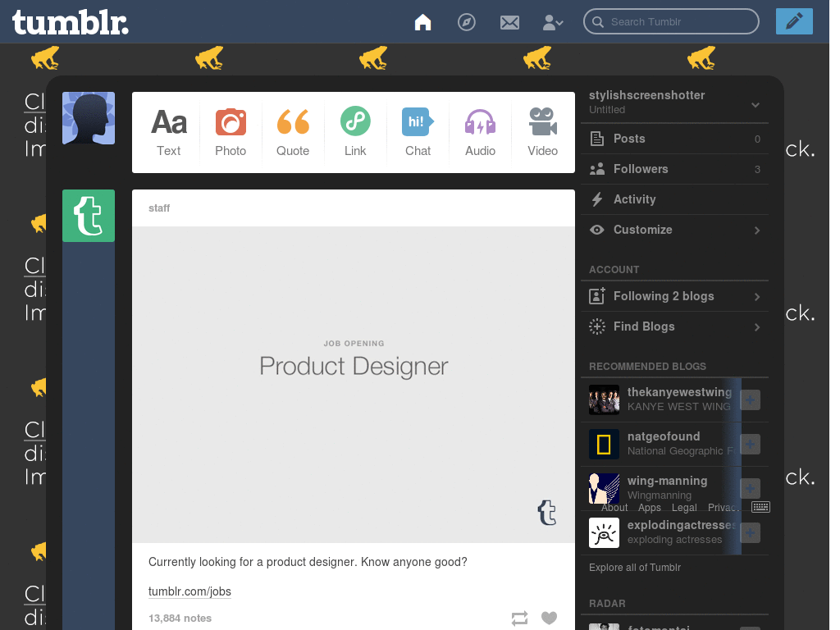Follow wing-manning with plus button
The width and height of the screenshot is (840, 630).
click(750, 489)
